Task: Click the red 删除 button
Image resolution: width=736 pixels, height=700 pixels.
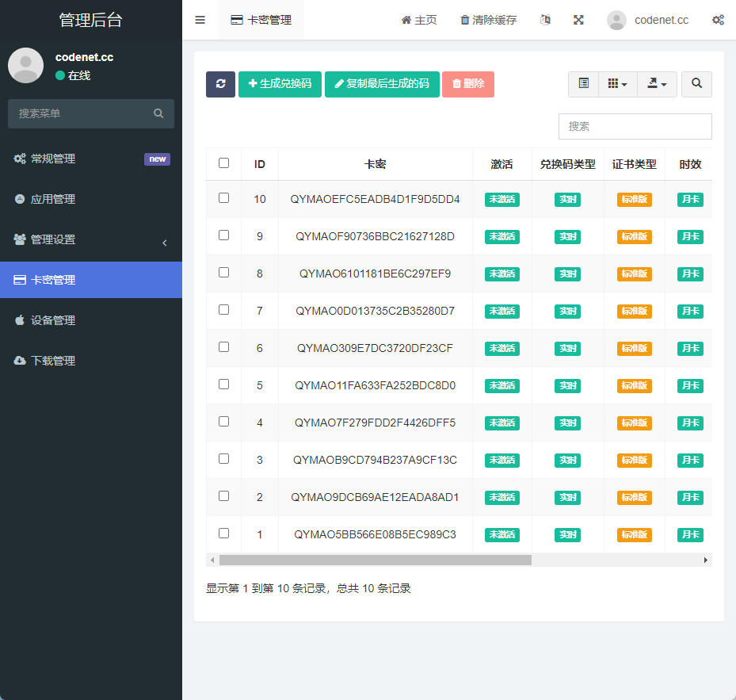Action: click(x=468, y=84)
